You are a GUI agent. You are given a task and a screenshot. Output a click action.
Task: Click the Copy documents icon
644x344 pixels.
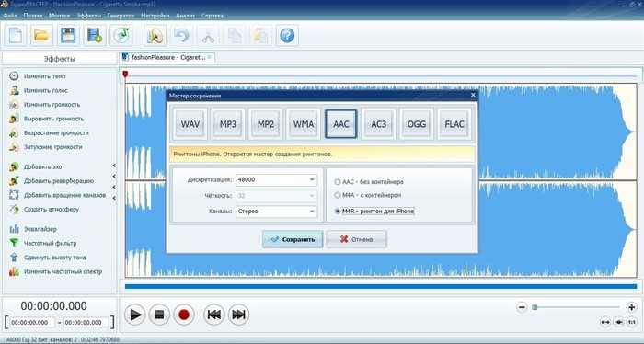click(x=235, y=35)
